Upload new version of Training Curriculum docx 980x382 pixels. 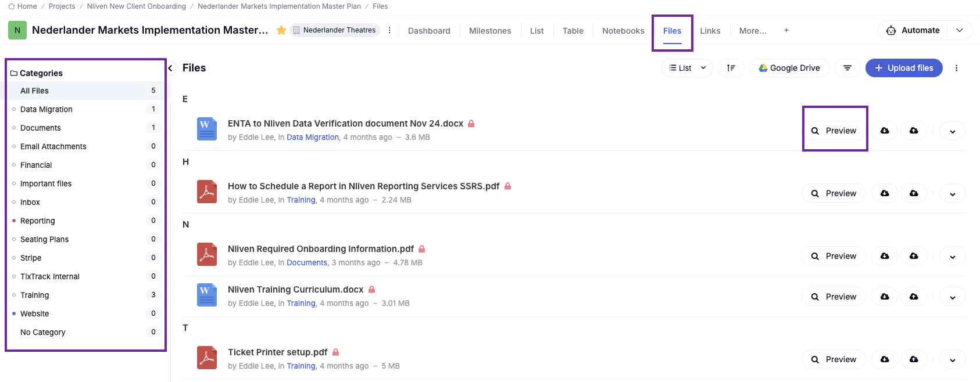[x=914, y=297]
